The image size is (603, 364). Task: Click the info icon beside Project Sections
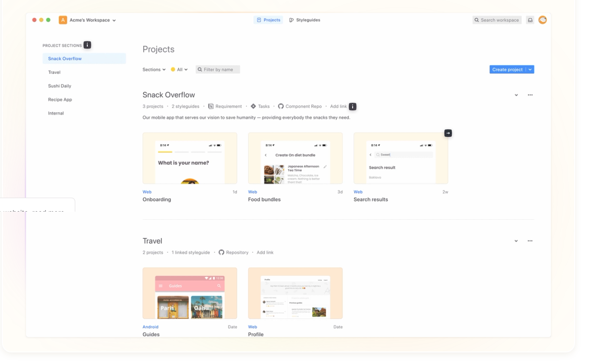point(87,45)
